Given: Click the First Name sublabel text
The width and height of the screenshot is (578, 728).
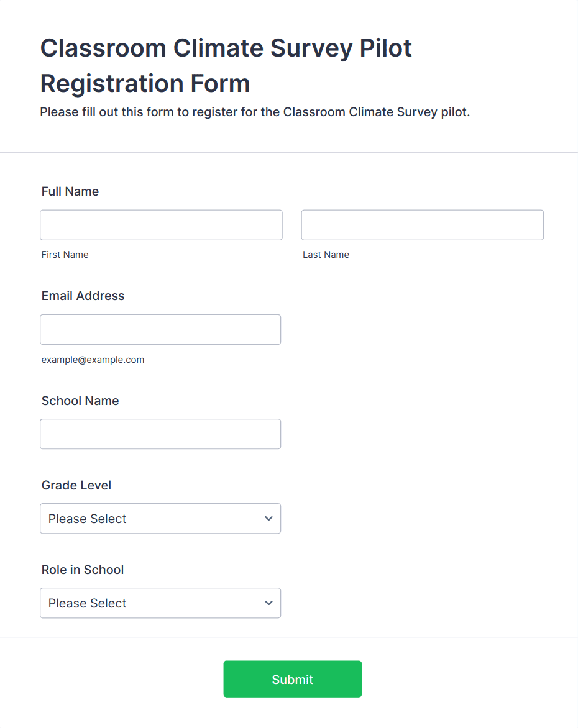Looking at the screenshot, I should pos(65,255).
